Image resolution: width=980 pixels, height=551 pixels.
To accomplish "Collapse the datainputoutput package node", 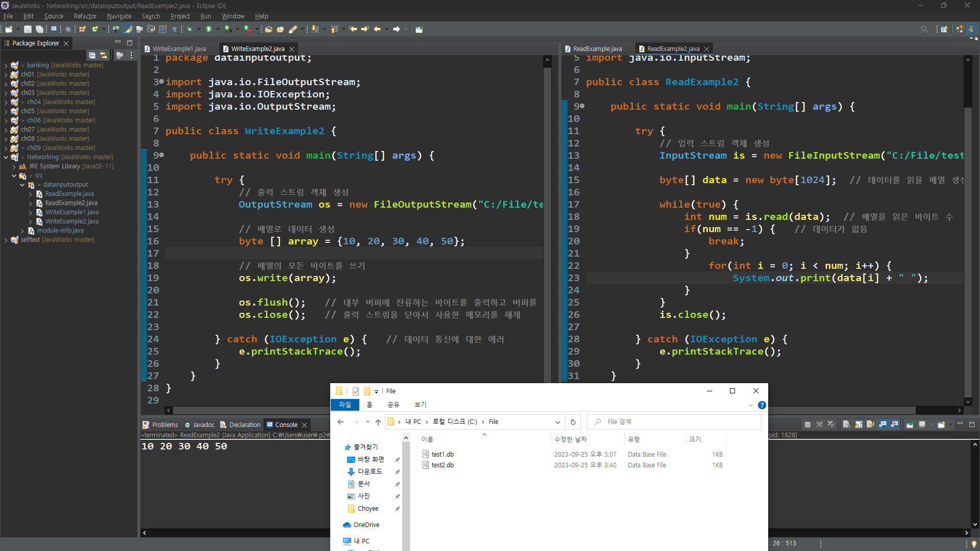I will [22, 185].
